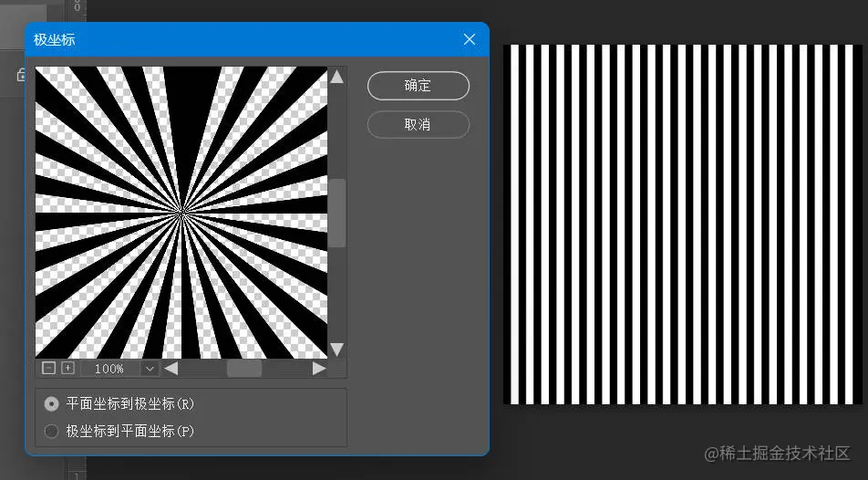Click the preview scroll up arrow

(x=336, y=77)
